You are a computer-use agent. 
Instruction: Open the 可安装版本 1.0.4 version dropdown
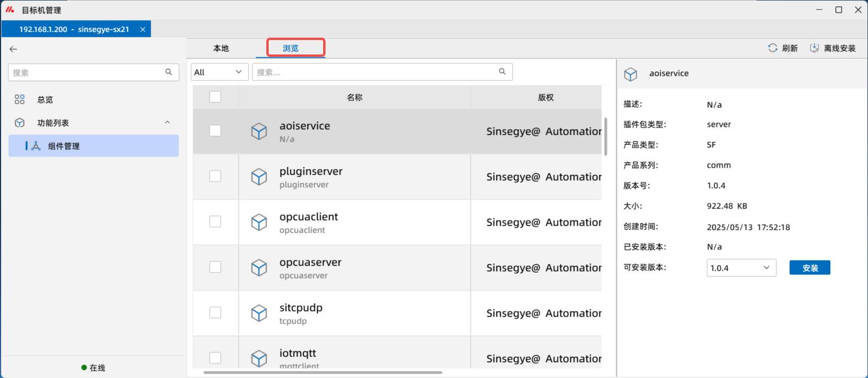[741, 268]
